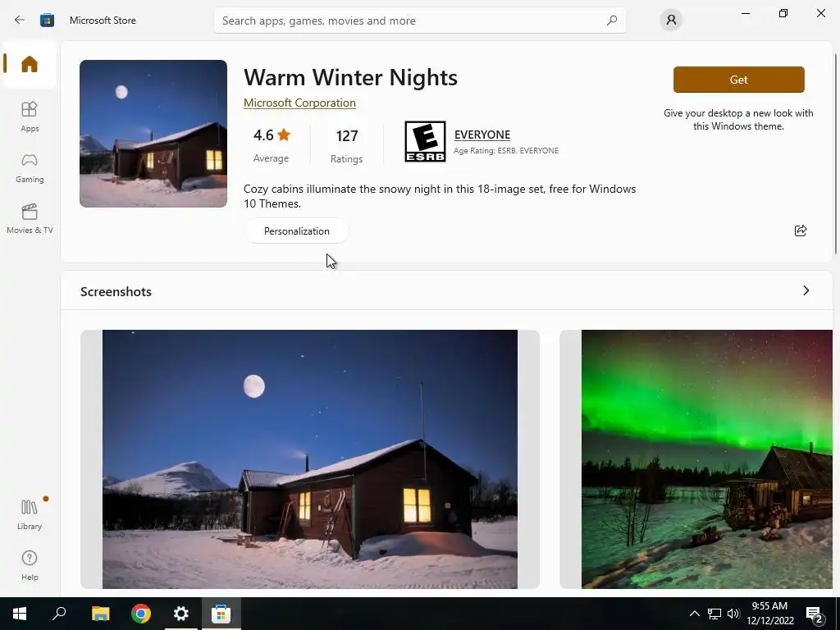
Task: Click the ESRB rating logo
Action: (425, 141)
